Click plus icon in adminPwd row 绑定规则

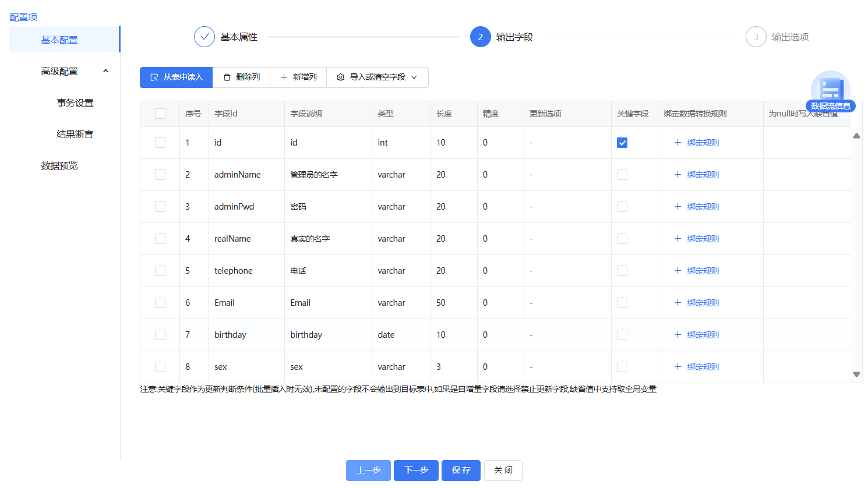[x=678, y=207]
